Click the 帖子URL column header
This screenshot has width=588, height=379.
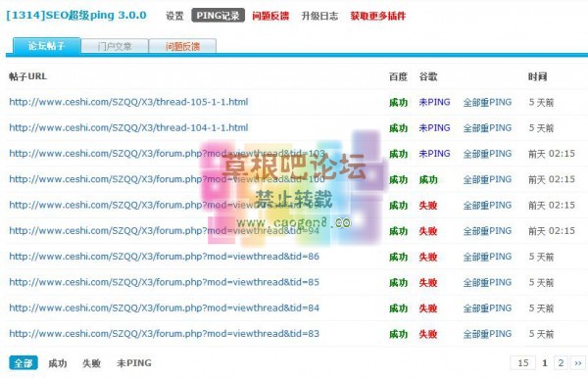coord(27,76)
